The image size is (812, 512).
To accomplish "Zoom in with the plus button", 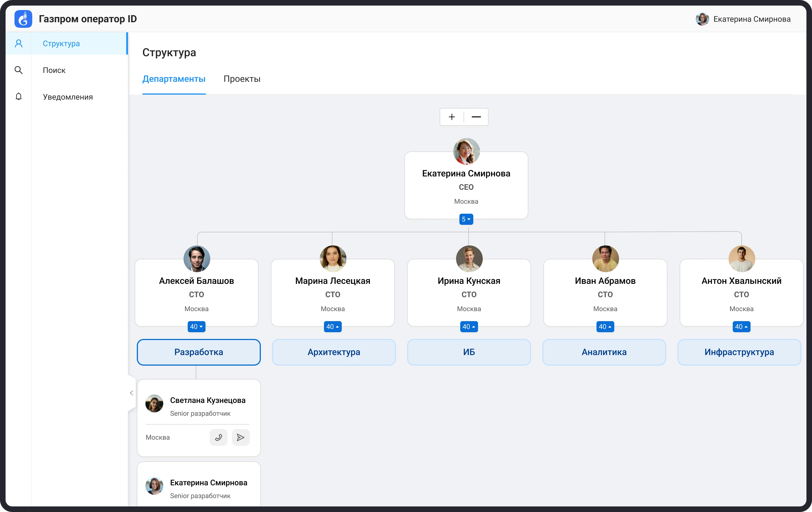I will tap(452, 117).
